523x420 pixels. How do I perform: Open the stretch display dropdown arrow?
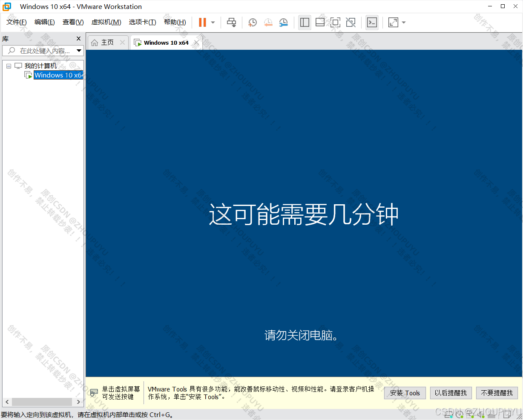(404, 23)
